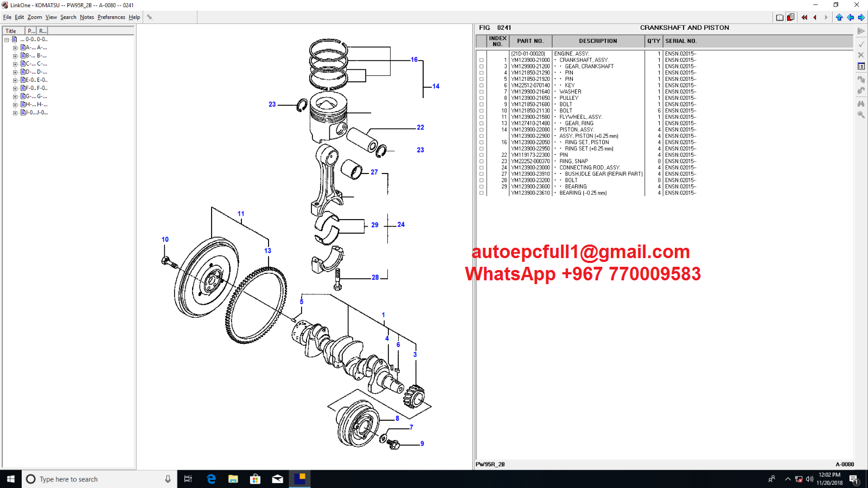Click the DESCRIPTION column header
The image size is (868, 488).
(x=598, y=41)
